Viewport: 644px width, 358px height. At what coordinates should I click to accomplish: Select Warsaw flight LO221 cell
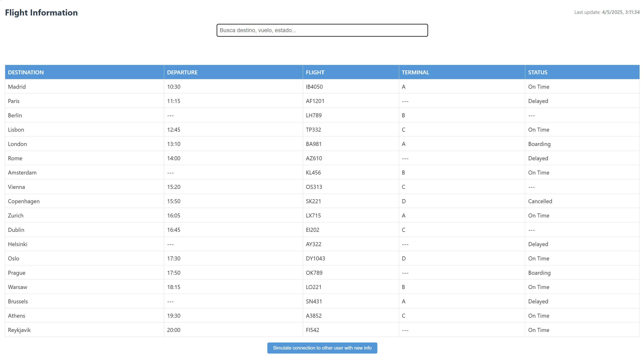(314, 287)
